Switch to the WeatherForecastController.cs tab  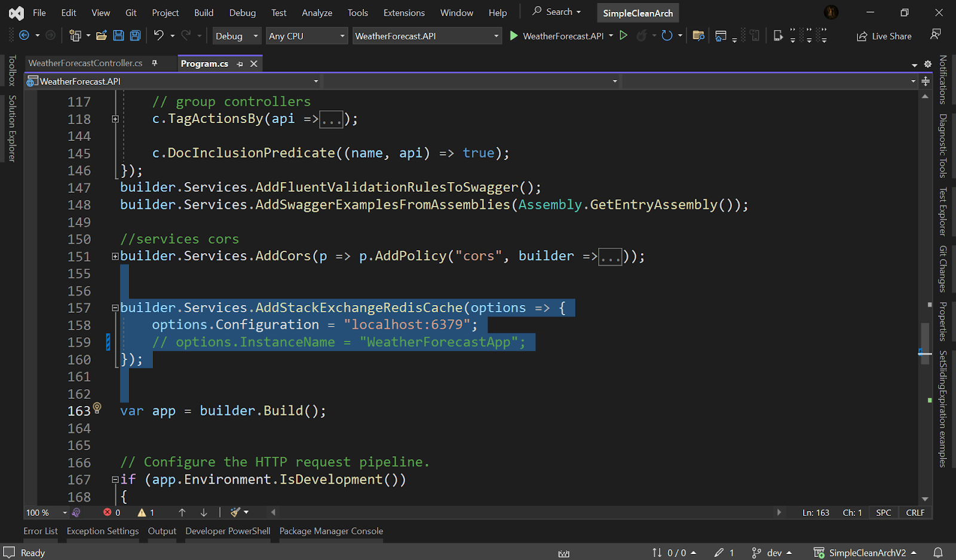[x=85, y=63]
